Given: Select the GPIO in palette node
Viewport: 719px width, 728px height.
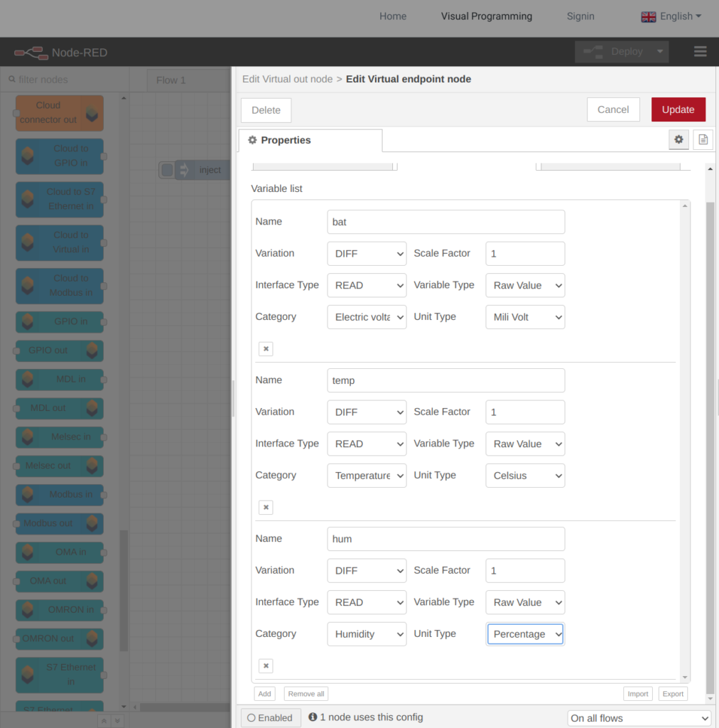Looking at the screenshot, I should pos(60,322).
